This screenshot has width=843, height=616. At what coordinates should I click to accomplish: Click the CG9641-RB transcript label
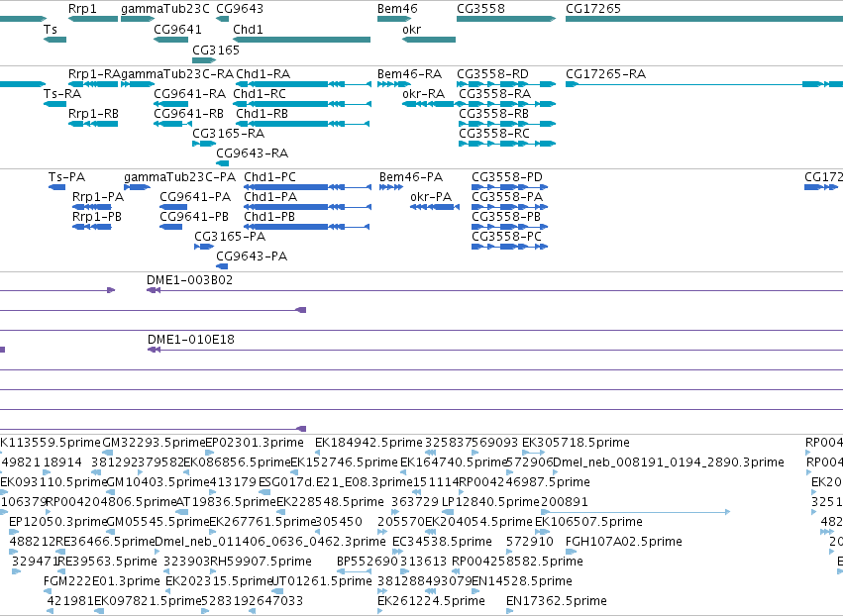tap(188, 114)
